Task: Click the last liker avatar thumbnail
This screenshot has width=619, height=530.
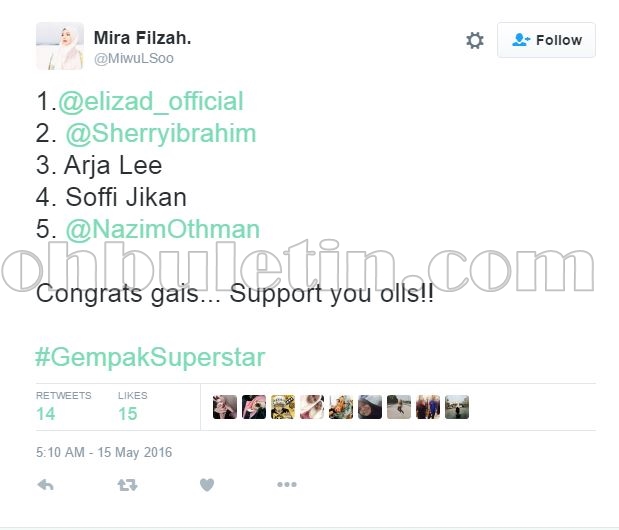Action: 457,407
